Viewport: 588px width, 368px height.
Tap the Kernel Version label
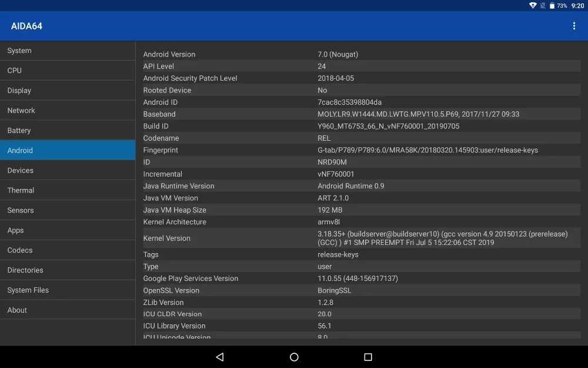coord(166,238)
